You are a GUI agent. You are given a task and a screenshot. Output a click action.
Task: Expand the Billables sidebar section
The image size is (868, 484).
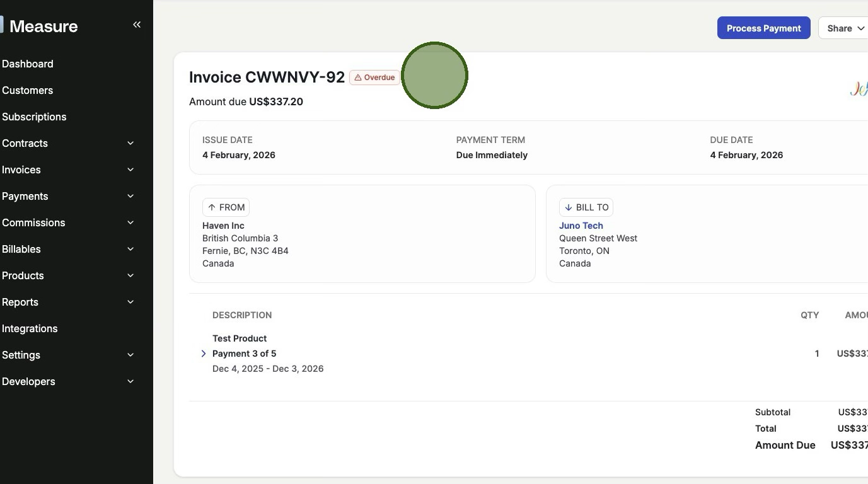click(x=130, y=249)
